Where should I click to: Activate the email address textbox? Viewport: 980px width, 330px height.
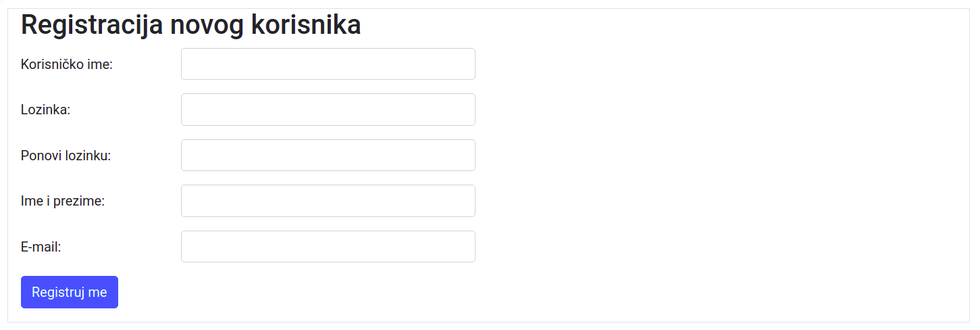tap(328, 247)
